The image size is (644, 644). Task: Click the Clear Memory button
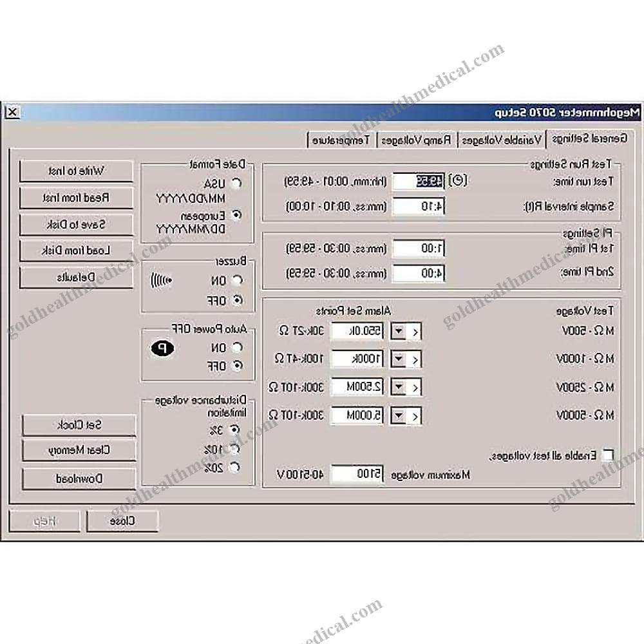(79, 451)
